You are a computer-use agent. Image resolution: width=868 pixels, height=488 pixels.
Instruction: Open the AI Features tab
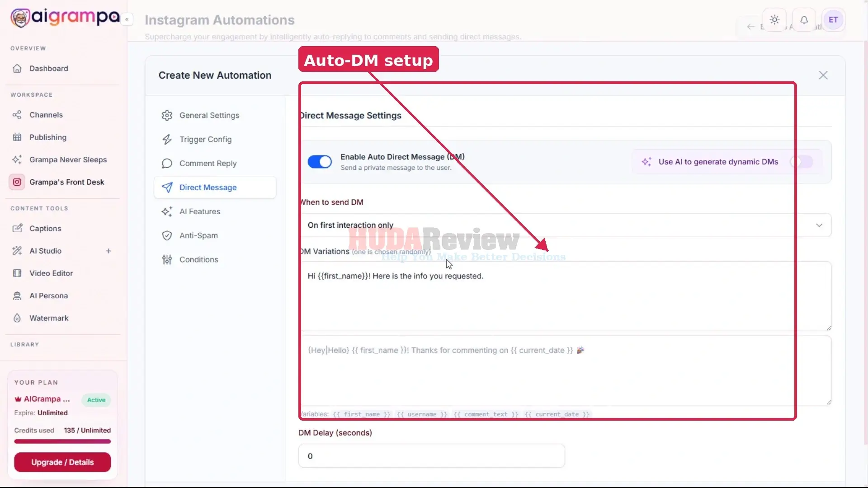point(215,211)
